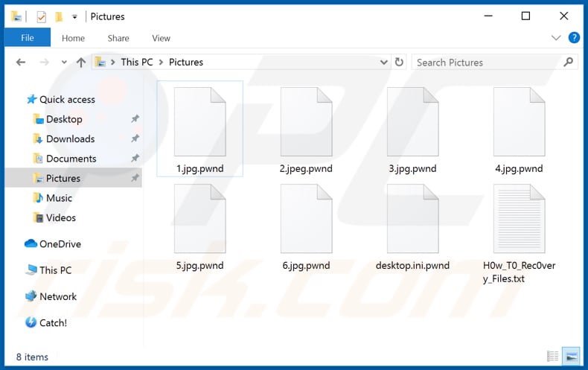588x370 pixels.
Task: Close the Pictures window
Action: [563, 16]
